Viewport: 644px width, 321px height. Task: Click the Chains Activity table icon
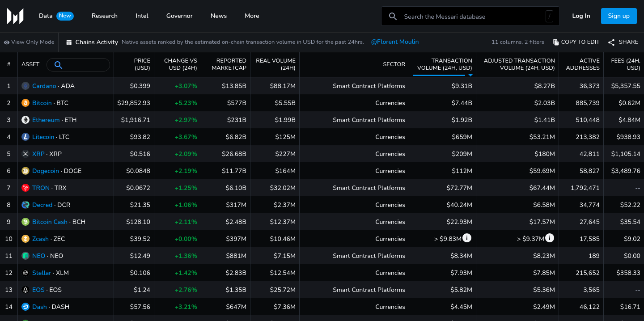click(69, 42)
